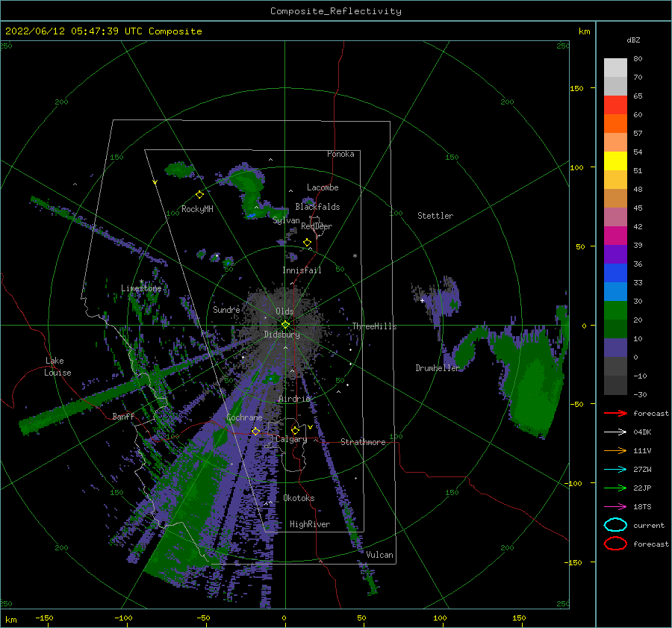Select the purple 10 dBZ color swatch
672x628 pixels.
pyautogui.click(x=615, y=347)
